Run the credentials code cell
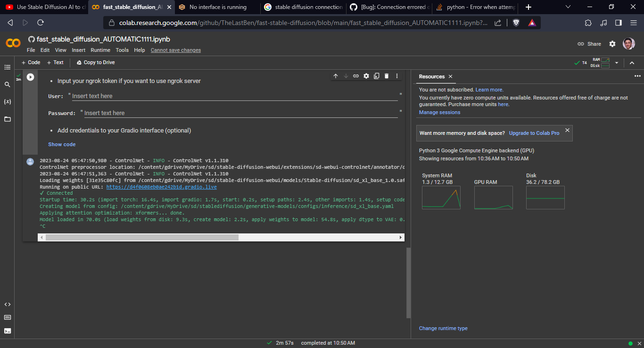Screen dimensions: 644x348 30,77
